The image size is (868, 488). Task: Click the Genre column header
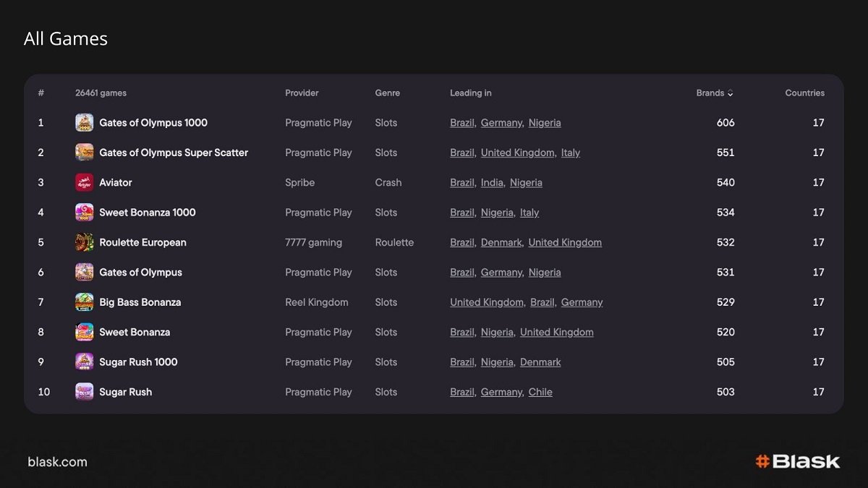point(387,93)
